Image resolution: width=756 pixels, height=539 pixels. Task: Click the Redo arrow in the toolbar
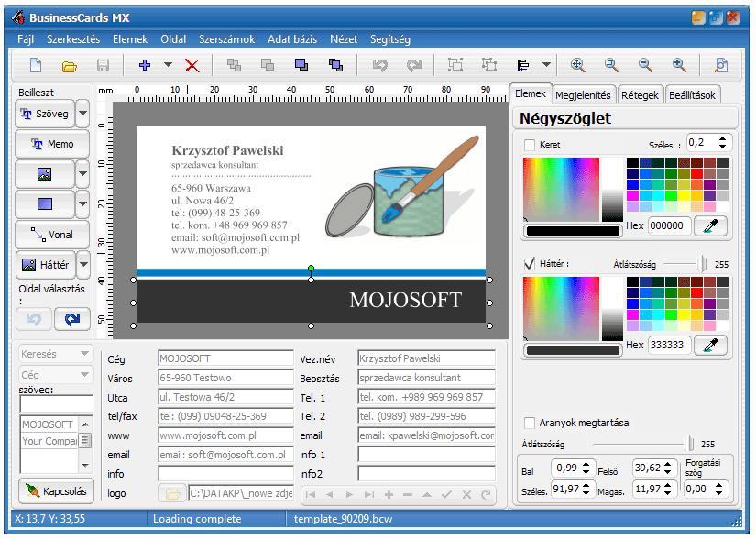point(413,65)
